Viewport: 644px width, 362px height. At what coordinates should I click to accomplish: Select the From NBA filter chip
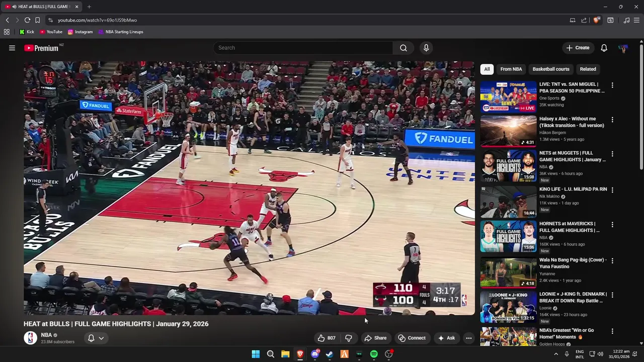pos(511,69)
